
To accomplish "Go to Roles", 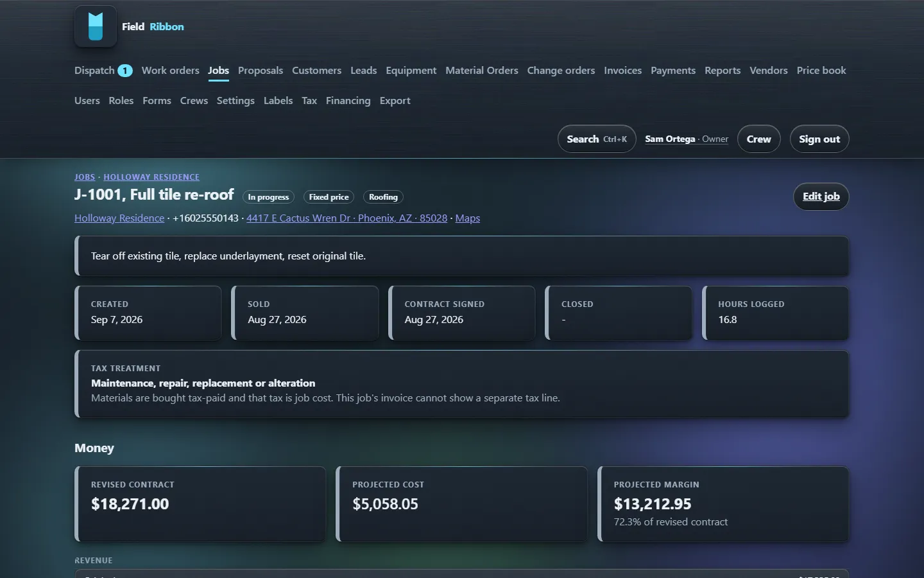I will pyautogui.click(x=121, y=101).
